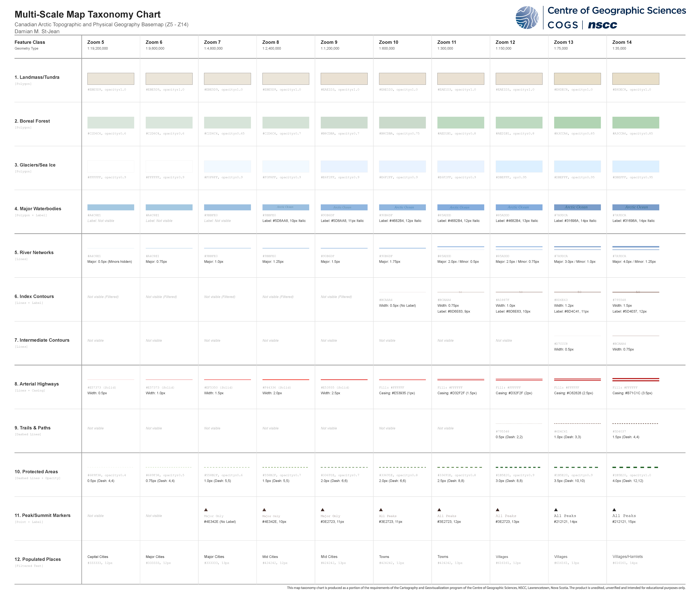The width and height of the screenshot is (700, 613).
Task: Click the Zoom 10 peak triangle marker
Action: point(381,510)
